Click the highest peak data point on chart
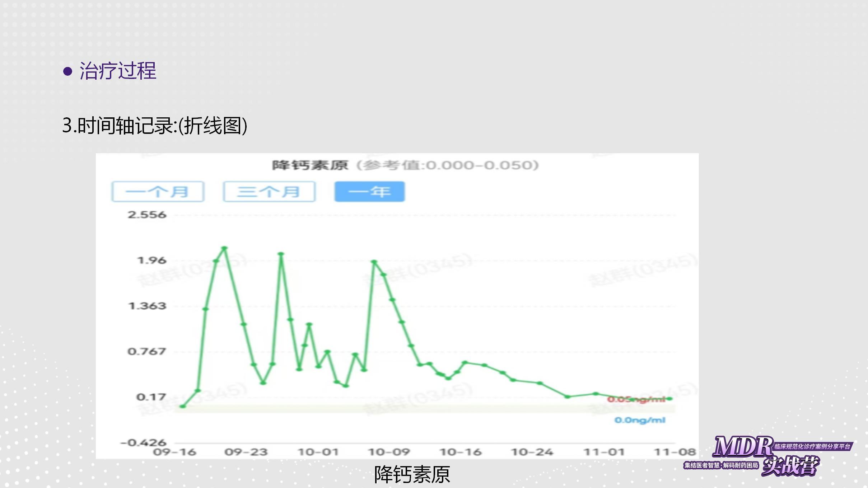 point(225,248)
